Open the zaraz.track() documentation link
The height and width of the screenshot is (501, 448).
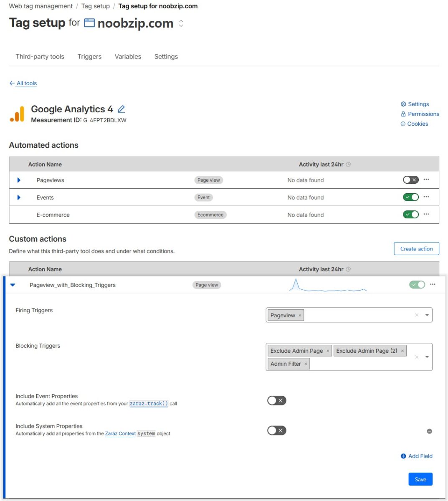(x=149, y=404)
